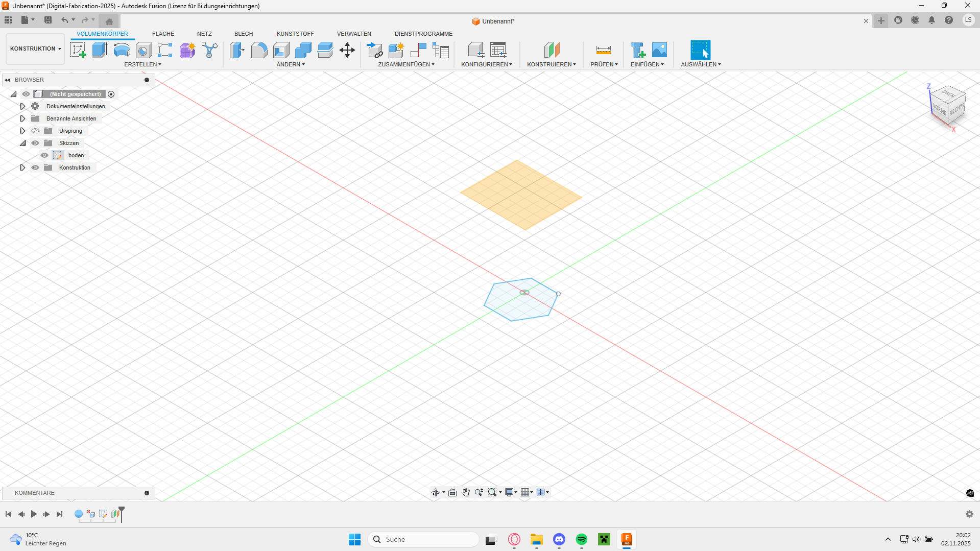The height and width of the screenshot is (551, 980).
Task: Expand the Dokumenteinstellungen node
Action: point(22,106)
